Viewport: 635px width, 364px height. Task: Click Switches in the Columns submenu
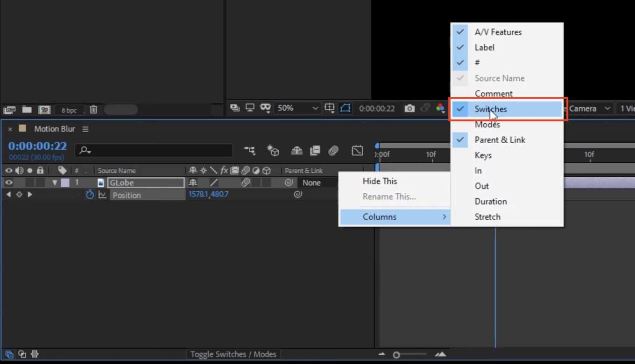[x=507, y=109]
